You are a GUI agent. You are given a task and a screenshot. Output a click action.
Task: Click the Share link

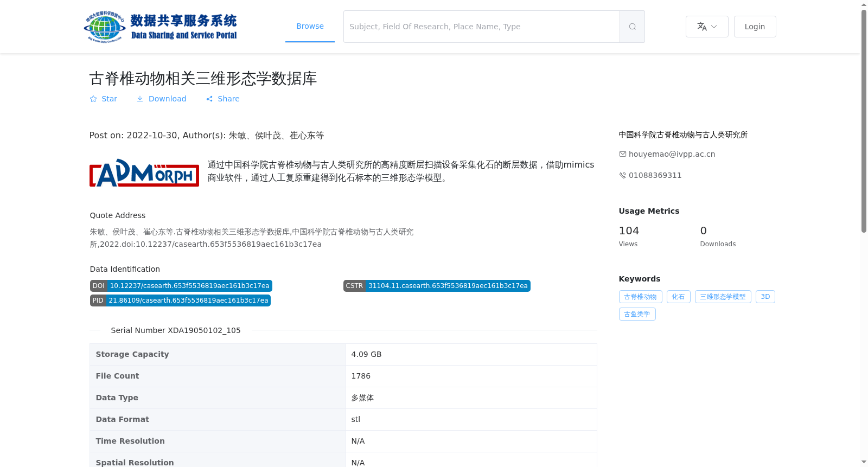[x=222, y=99]
